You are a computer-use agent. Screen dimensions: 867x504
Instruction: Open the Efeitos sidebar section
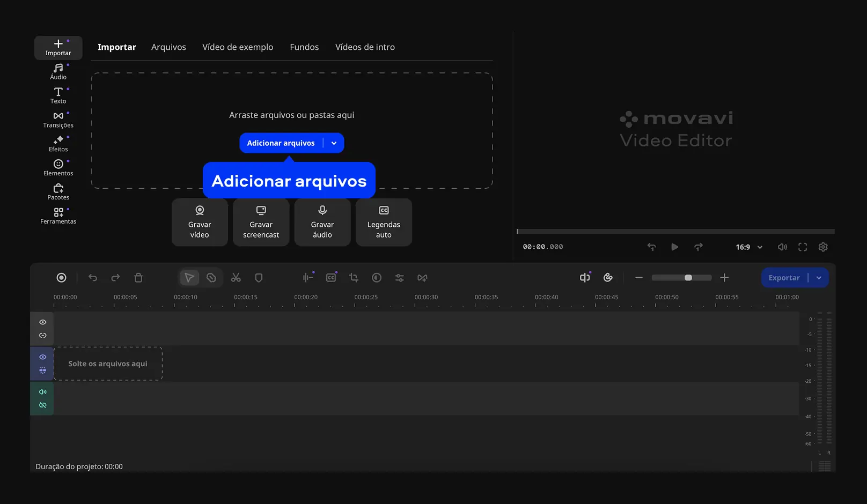coord(58,144)
